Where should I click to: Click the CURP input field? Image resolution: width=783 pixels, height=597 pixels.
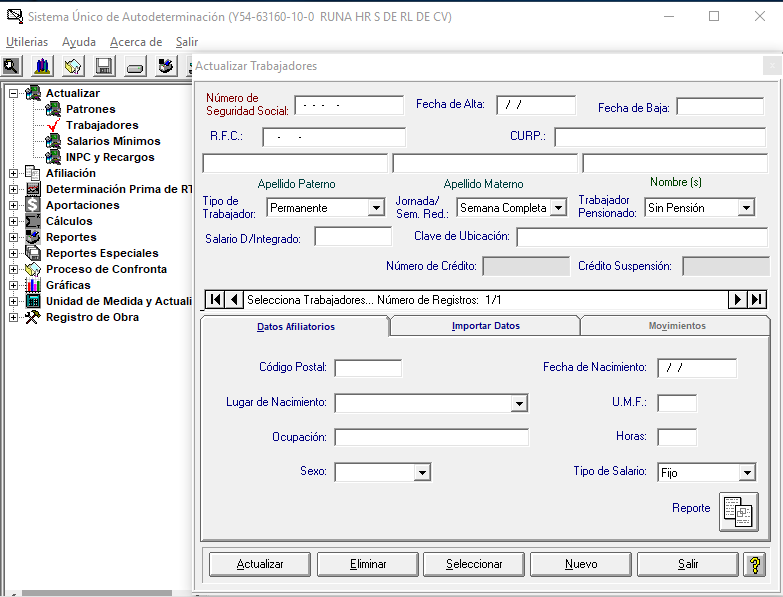pyautogui.click(x=660, y=137)
